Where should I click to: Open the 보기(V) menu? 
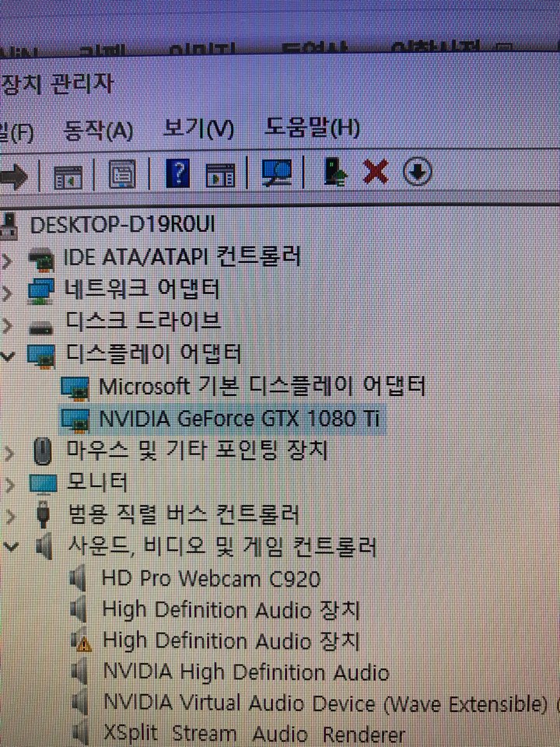click(x=198, y=128)
